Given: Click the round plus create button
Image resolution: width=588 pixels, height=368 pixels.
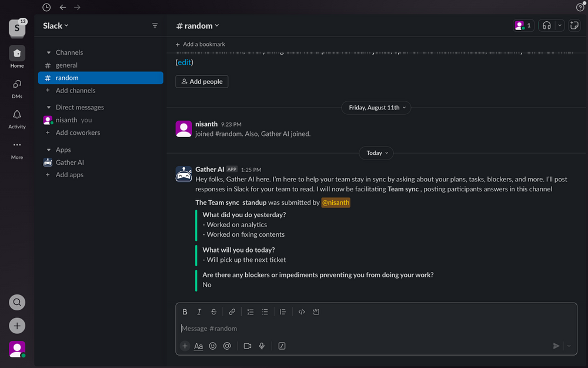Looking at the screenshot, I should tap(17, 326).
